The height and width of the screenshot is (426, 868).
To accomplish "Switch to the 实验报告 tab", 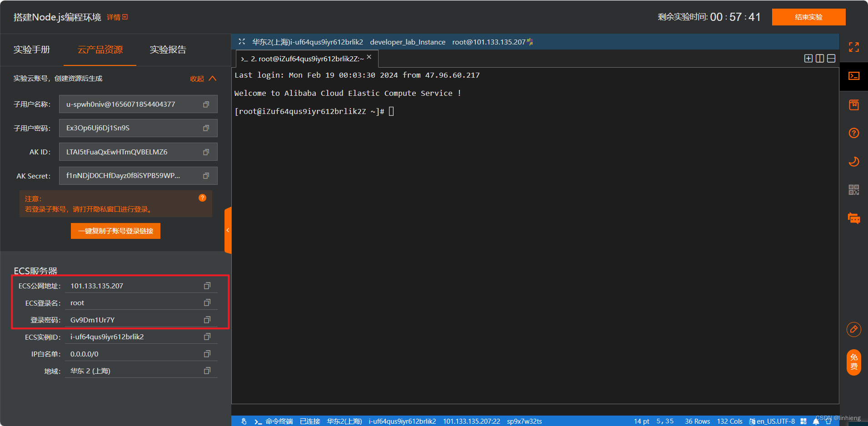I will [168, 50].
